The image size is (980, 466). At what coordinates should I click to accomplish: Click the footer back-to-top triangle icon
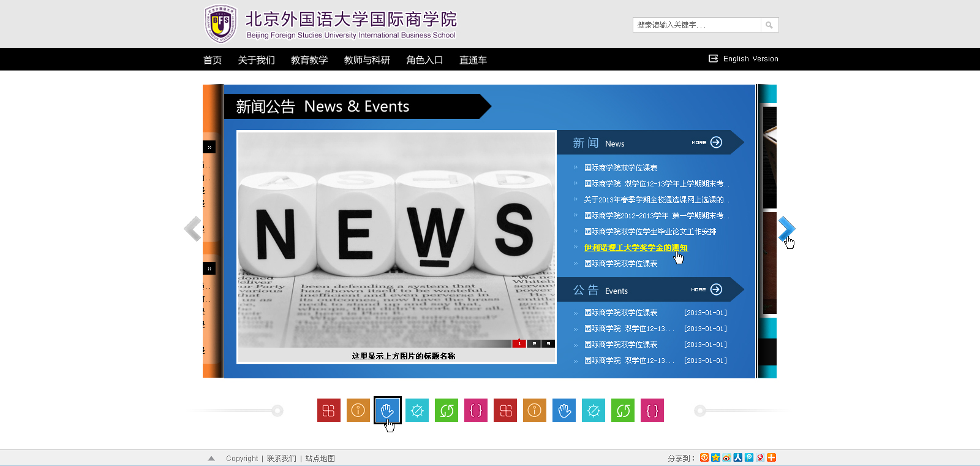(211, 458)
